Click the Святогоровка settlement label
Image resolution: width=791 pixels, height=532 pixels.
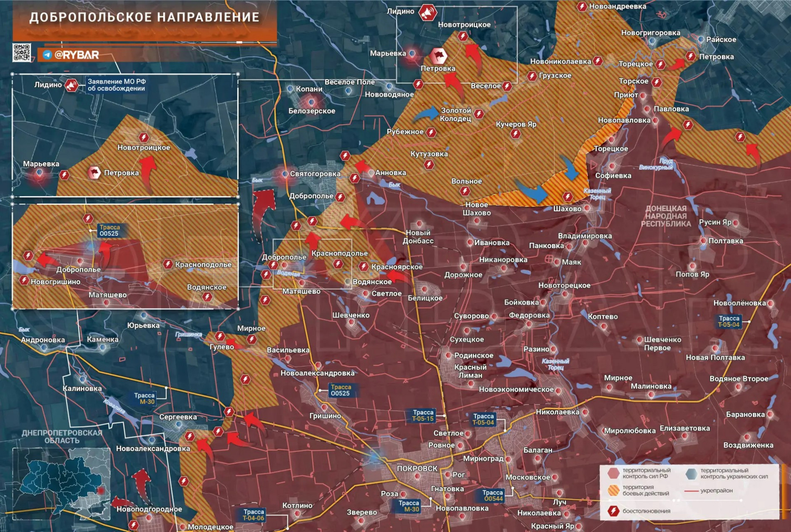point(315,174)
